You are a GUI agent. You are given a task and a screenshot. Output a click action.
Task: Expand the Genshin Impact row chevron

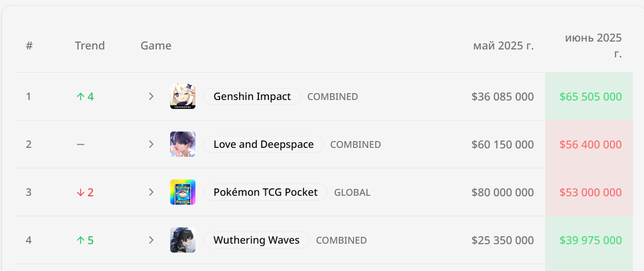(x=151, y=96)
